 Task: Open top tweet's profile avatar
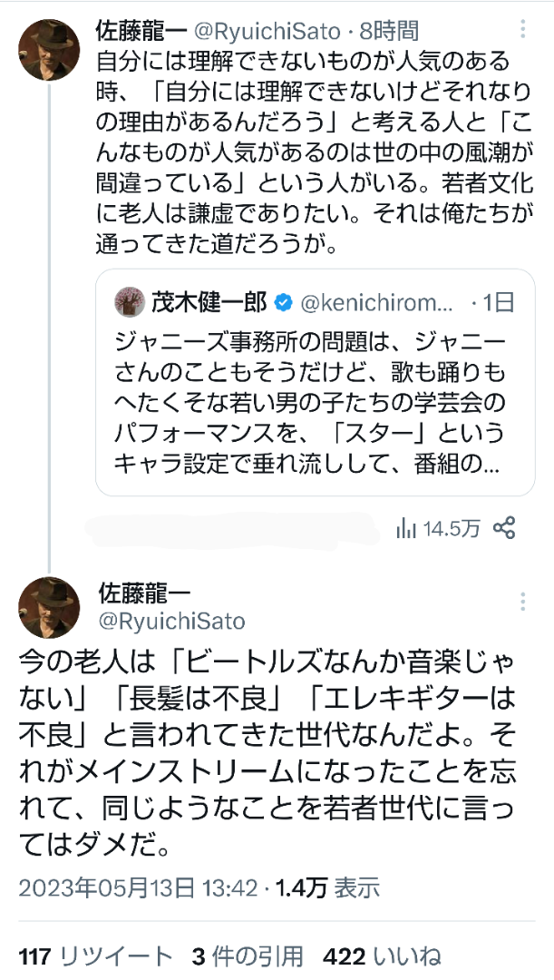tap(50, 52)
